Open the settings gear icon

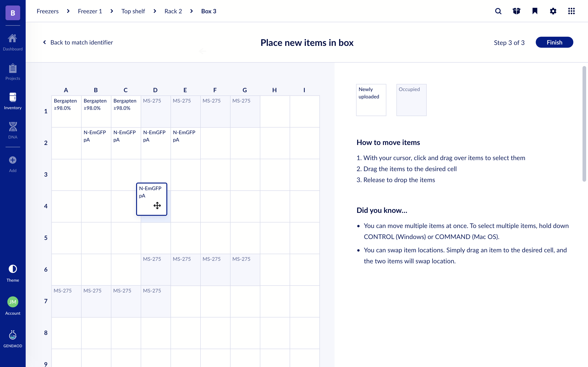coord(553,11)
